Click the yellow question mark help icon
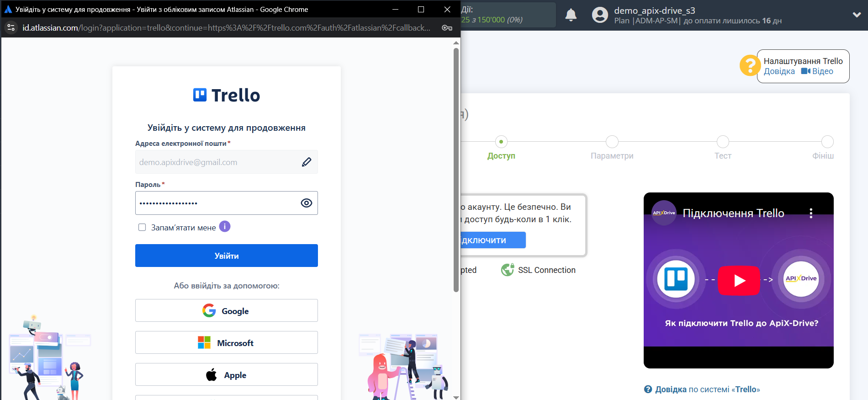Viewport: 868px width, 400px height. [x=750, y=66]
